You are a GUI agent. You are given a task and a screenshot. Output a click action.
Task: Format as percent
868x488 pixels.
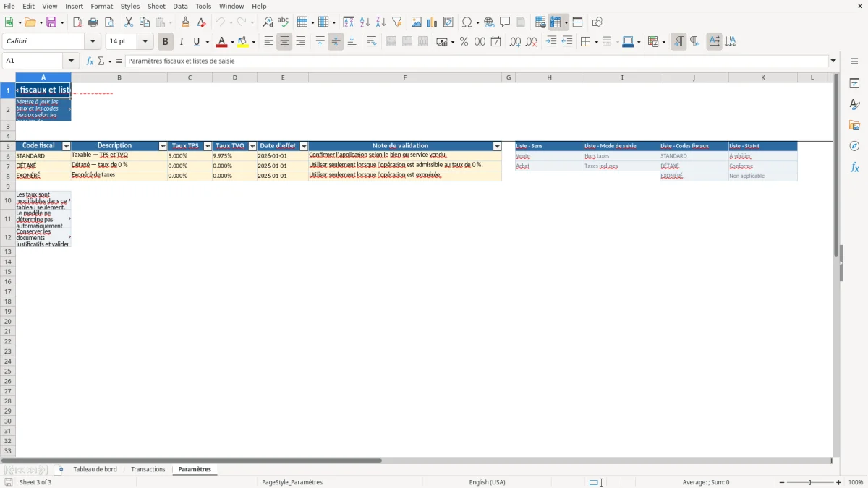point(464,42)
